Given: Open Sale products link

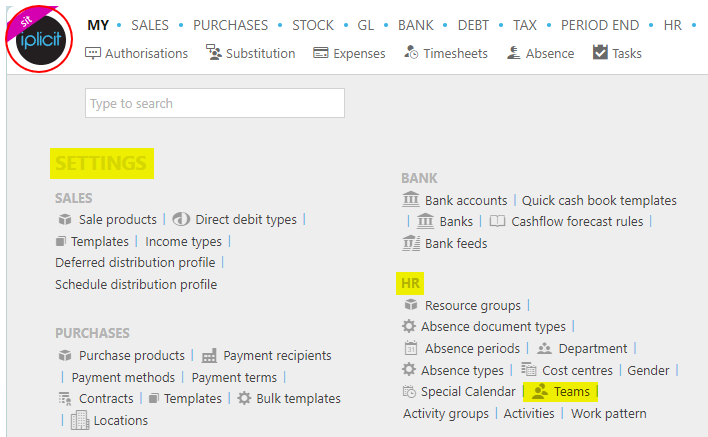Looking at the screenshot, I should 117,219.
